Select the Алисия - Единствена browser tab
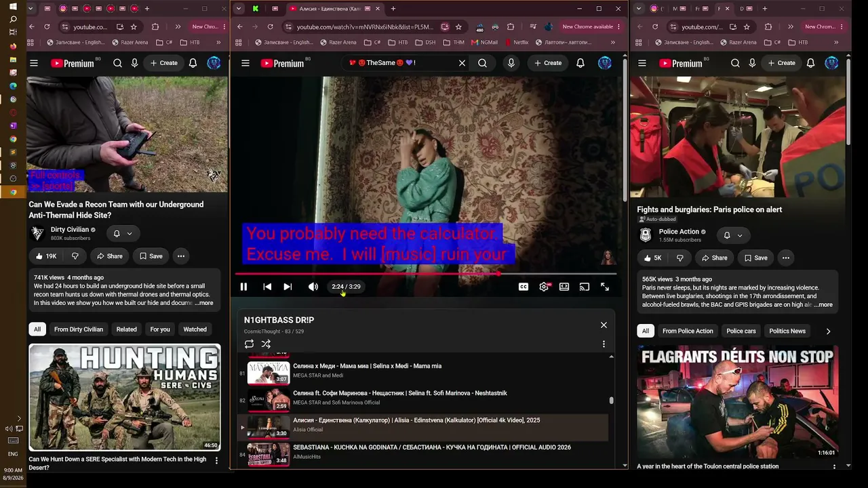 (x=334, y=9)
